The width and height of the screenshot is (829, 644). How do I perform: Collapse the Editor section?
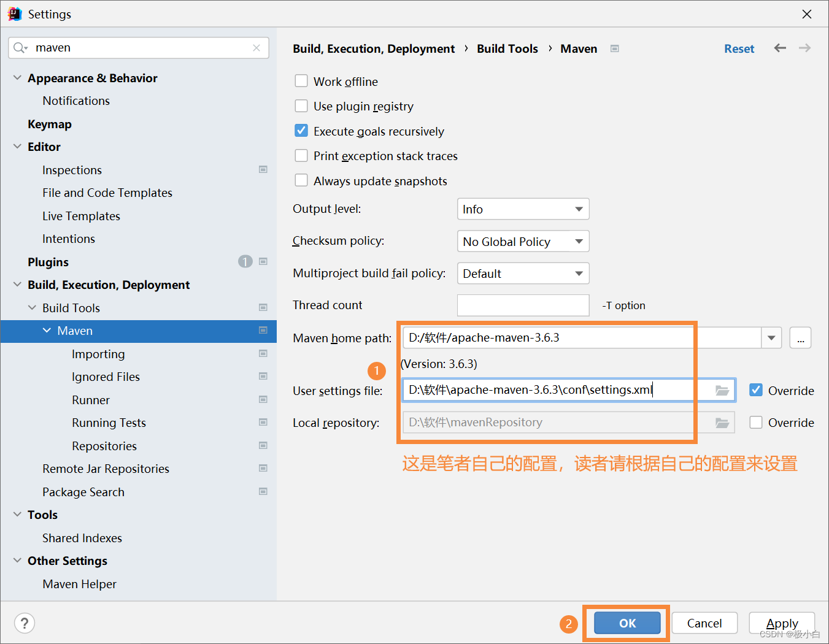pos(17,147)
